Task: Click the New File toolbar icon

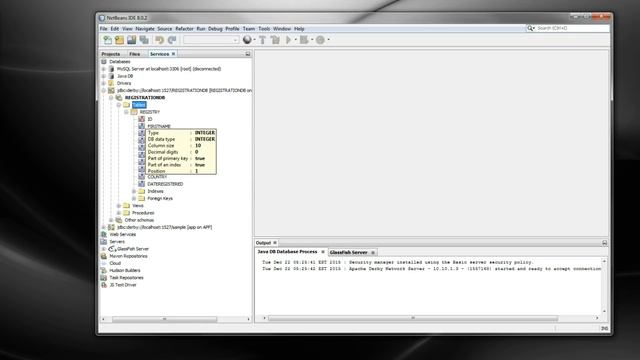Action: (107, 40)
